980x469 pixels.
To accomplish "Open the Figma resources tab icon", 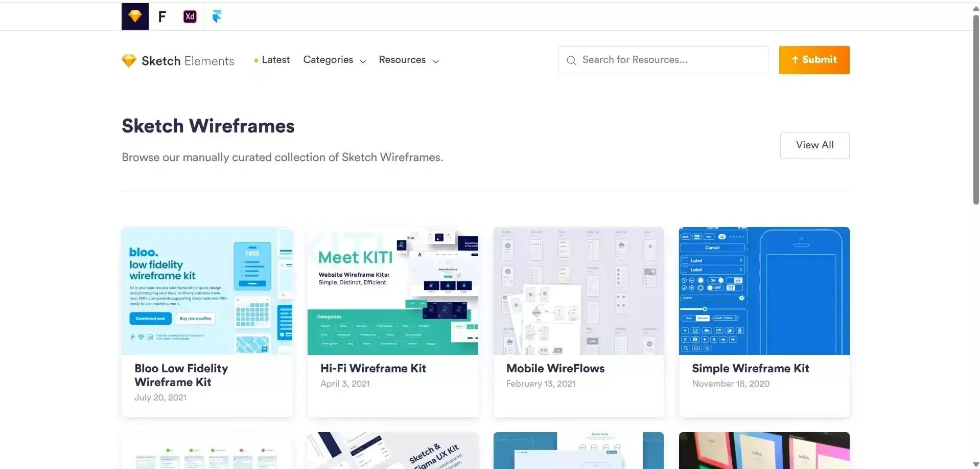I will 162,16.
